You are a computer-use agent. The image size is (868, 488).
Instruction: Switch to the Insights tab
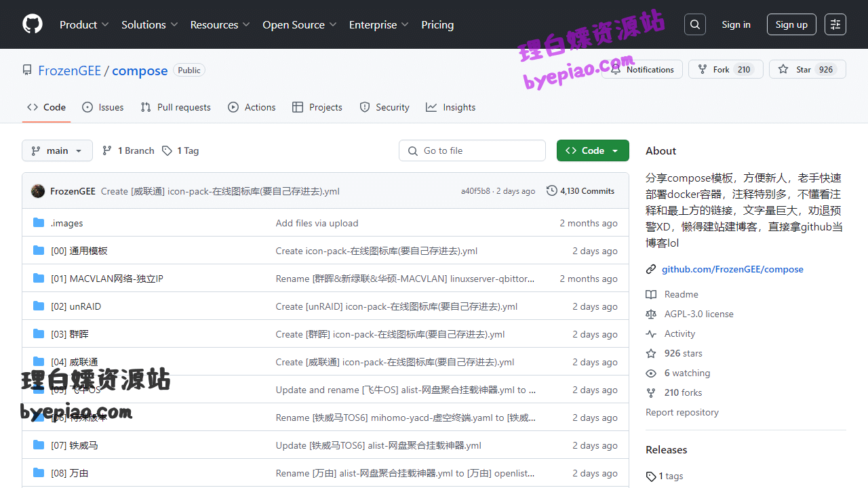tap(451, 107)
